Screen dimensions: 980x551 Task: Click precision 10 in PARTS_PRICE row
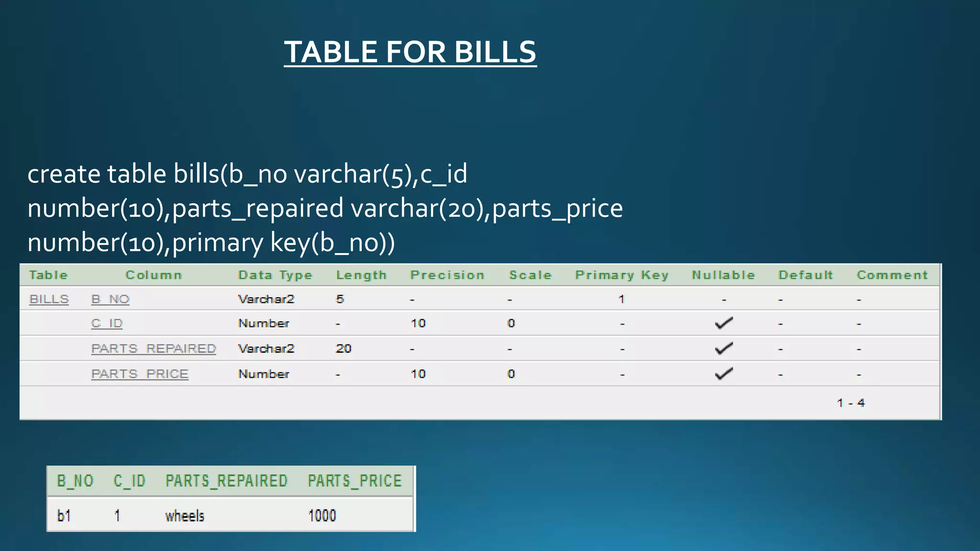[418, 374]
